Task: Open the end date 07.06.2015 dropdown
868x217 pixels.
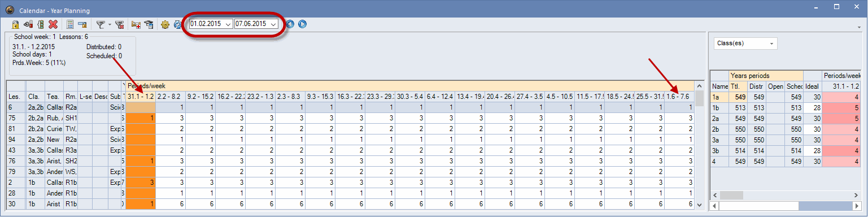Action: [273, 24]
